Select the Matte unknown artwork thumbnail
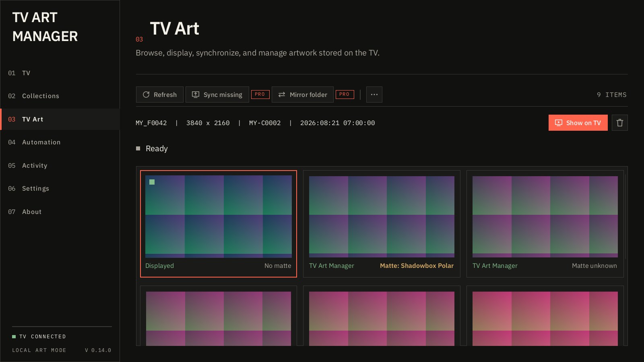The image size is (644, 362). pyautogui.click(x=545, y=217)
